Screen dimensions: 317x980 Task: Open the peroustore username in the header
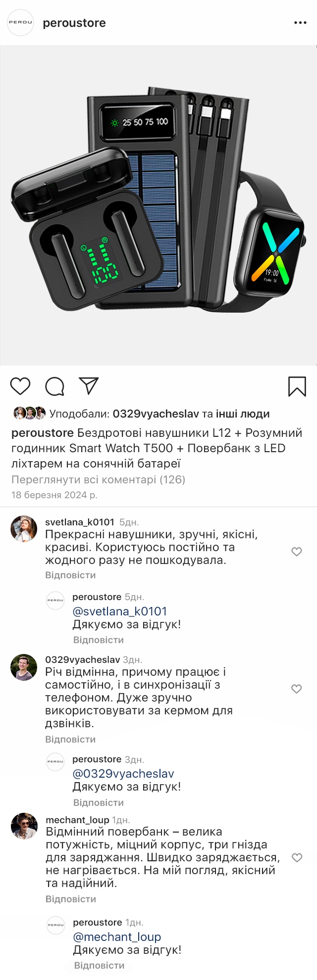(74, 23)
